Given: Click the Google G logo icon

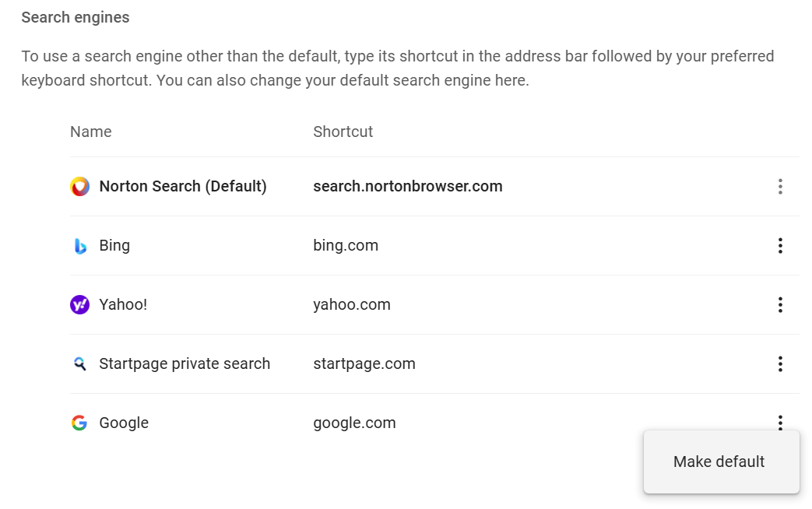Looking at the screenshot, I should [79, 423].
